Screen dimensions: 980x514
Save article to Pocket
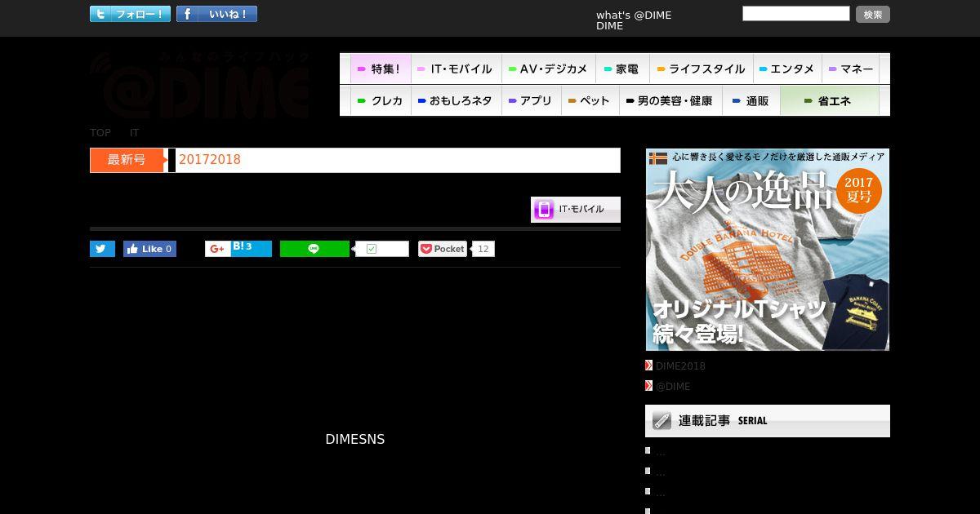442,249
